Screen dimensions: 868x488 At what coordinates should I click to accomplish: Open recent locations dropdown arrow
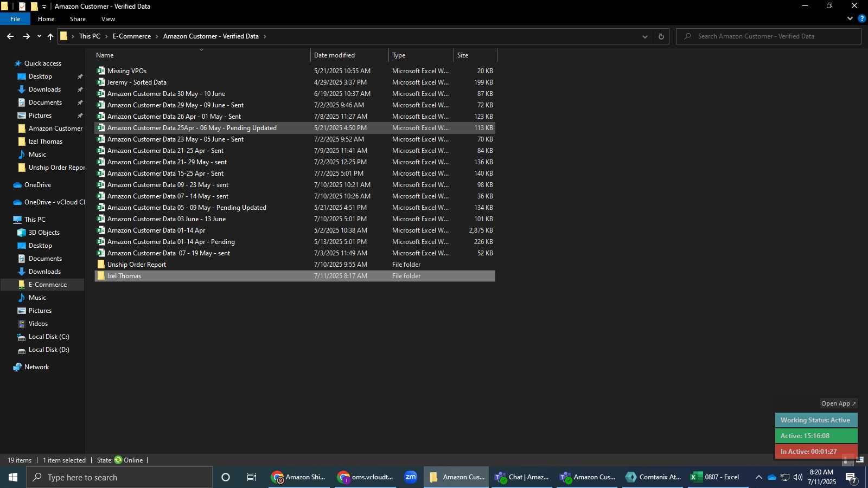pyautogui.click(x=39, y=36)
